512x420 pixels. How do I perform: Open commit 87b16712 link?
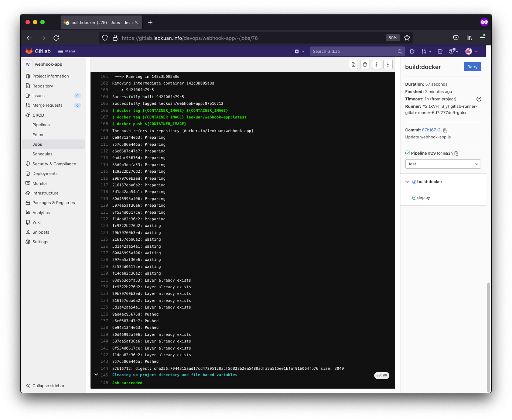(x=431, y=130)
